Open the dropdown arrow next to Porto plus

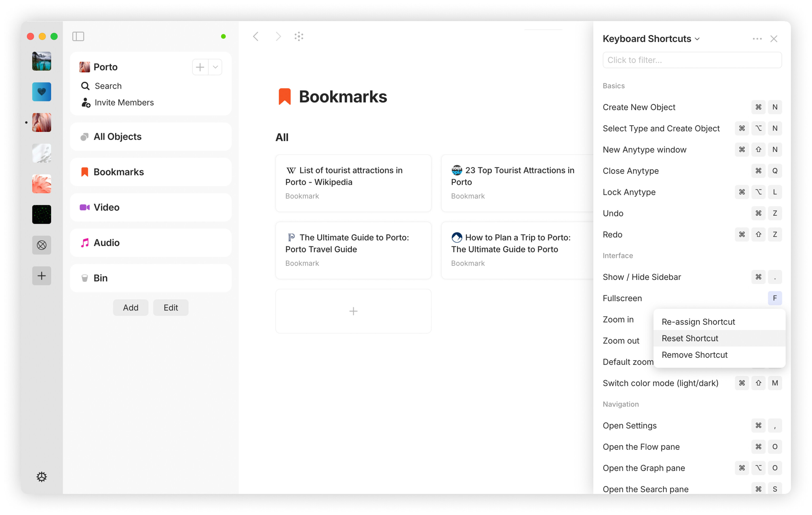(x=216, y=67)
